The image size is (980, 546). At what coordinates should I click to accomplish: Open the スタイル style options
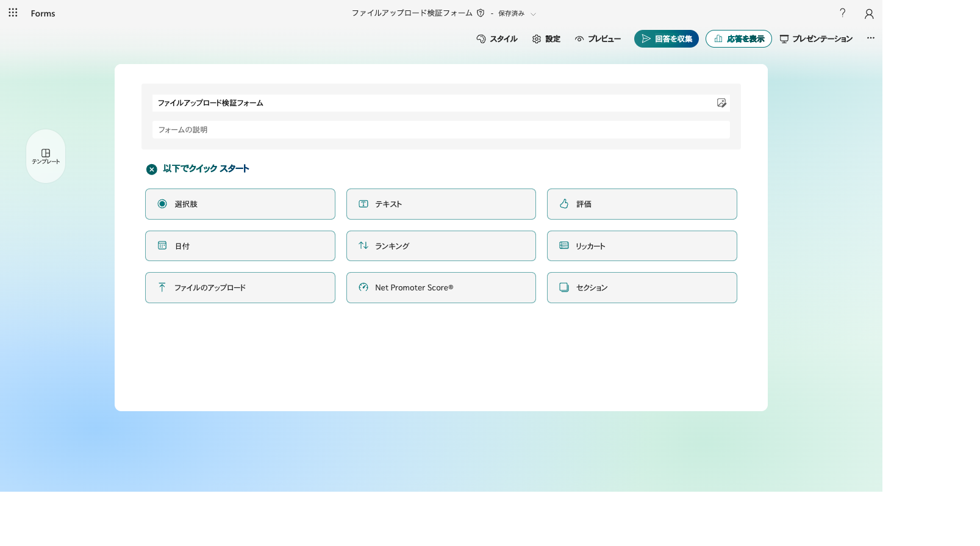(x=497, y=39)
